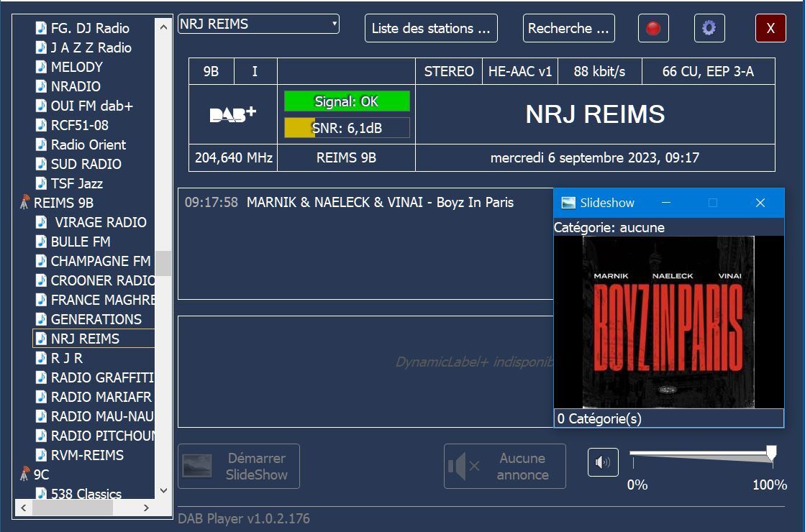Set the volume slider handle
This screenshot has height=532, width=805.
coord(771,454)
